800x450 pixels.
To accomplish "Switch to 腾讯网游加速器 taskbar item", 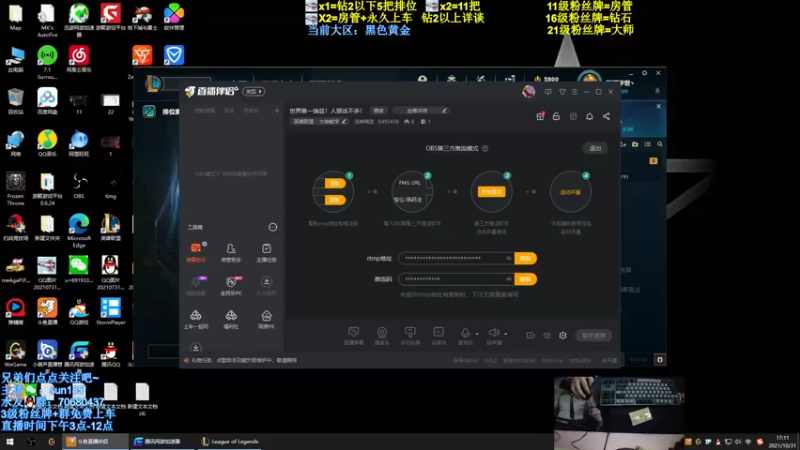I will [161, 441].
